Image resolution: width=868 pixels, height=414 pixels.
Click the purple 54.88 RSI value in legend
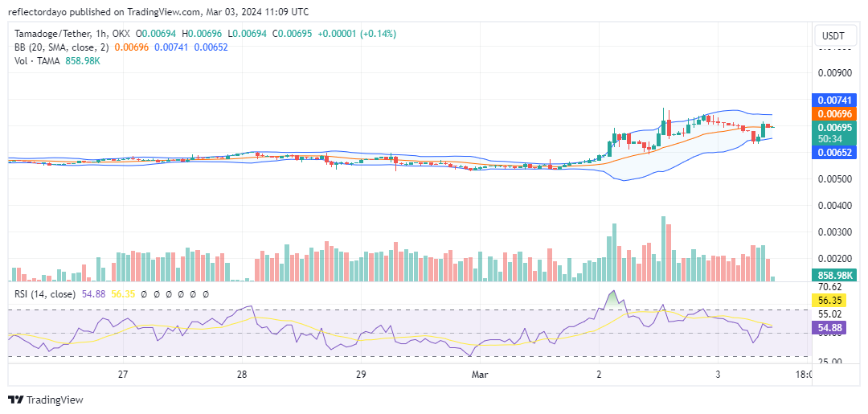click(x=92, y=294)
